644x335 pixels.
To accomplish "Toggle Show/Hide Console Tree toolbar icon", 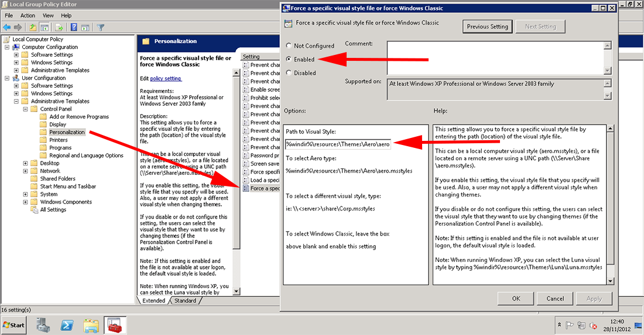I will click(44, 27).
